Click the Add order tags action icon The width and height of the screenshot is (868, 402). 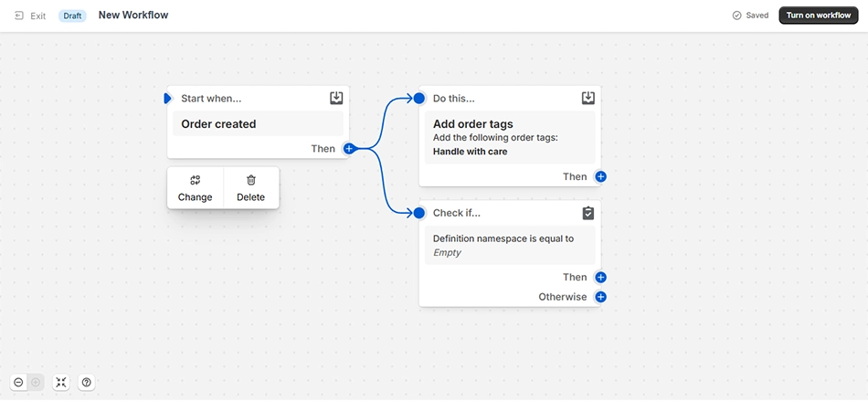pyautogui.click(x=587, y=98)
